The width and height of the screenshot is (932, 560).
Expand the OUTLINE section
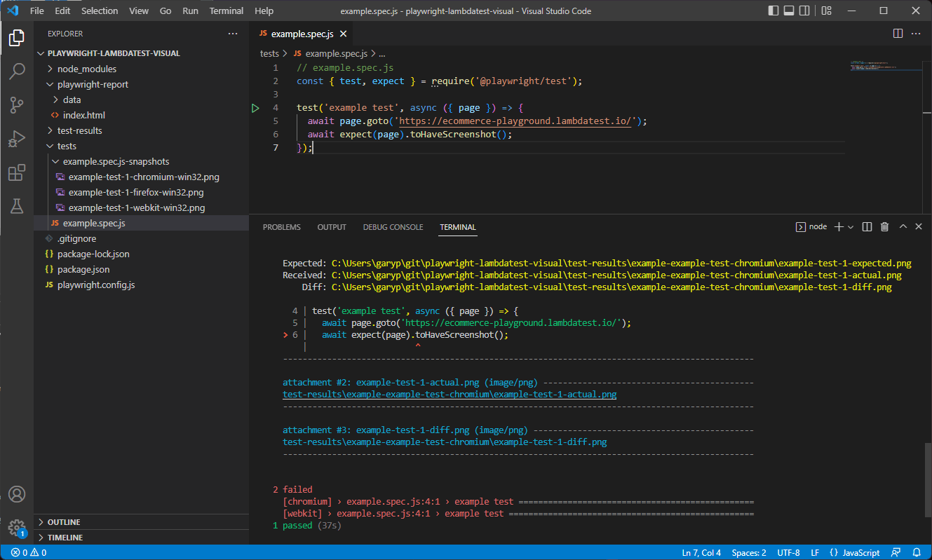pyautogui.click(x=63, y=522)
